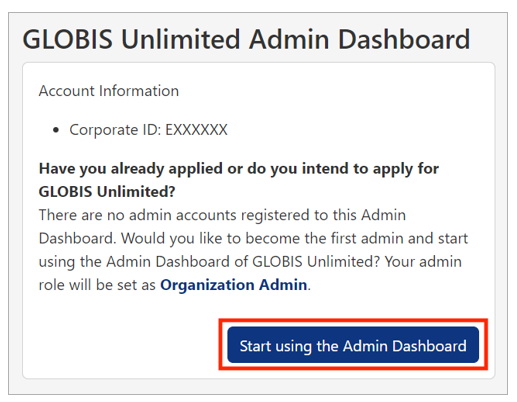The height and width of the screenshot is (402, 517).
Task: Click the word 'GLOBIS' in the page title
Action: [67, 40]
